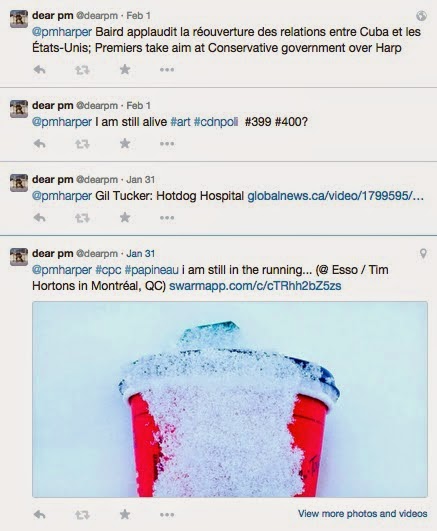Image resolution: width=437 pixels, height=531 pixels.
Task: Open more options on the 'still alive' tweet
Action: click(x=167, y=144)
